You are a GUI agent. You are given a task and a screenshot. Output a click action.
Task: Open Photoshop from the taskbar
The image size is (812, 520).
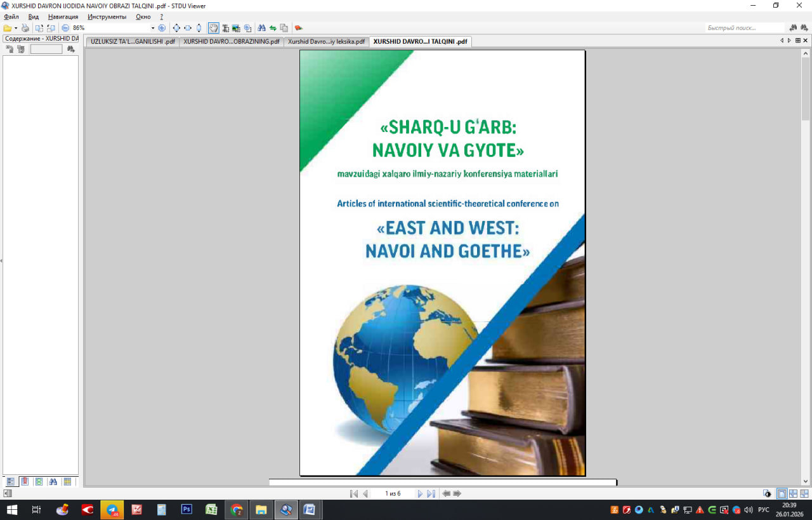tap(187, 509)
